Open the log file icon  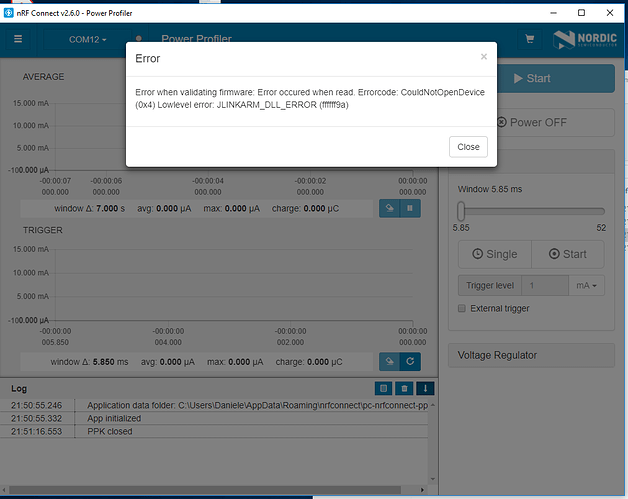pos(383,388)
